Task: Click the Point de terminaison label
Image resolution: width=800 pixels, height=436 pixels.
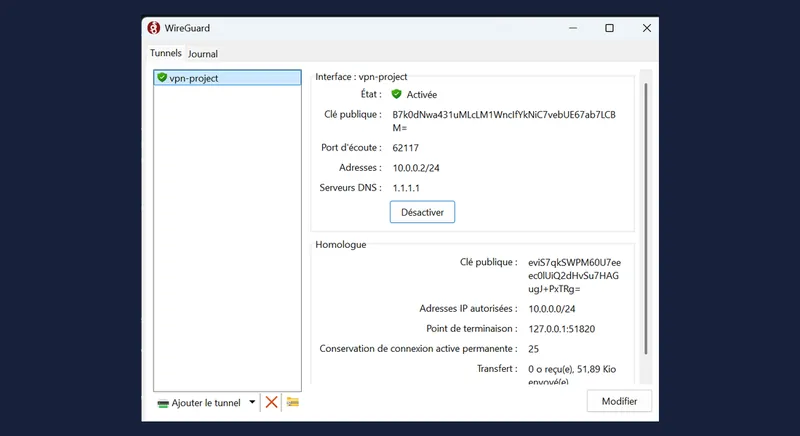Action: click(472, 328)
